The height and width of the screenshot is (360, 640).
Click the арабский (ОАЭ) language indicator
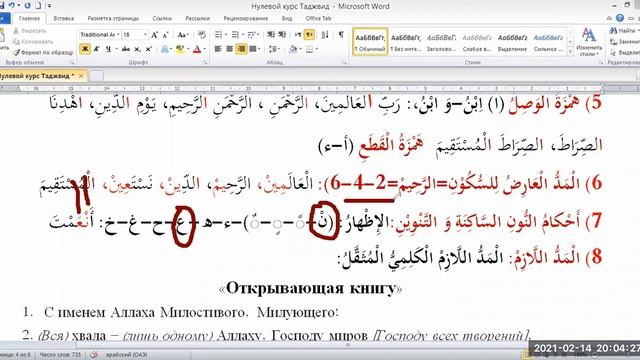[x=127, y=355]
